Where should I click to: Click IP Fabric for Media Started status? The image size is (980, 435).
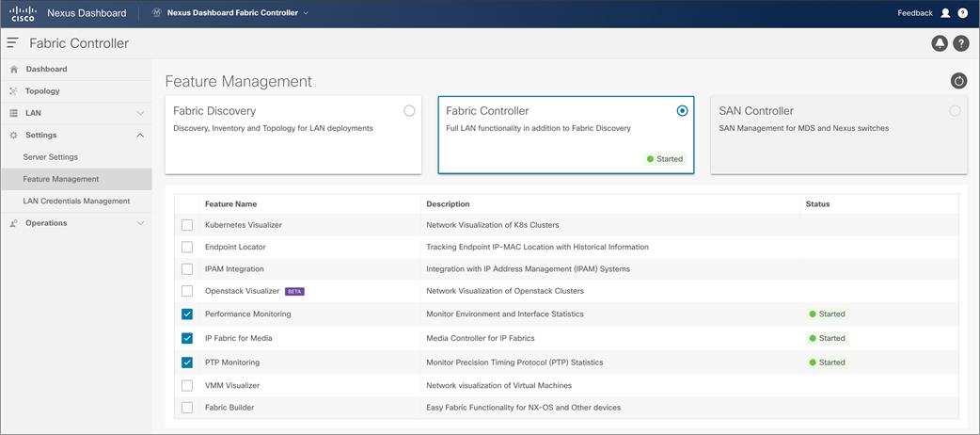827,339
